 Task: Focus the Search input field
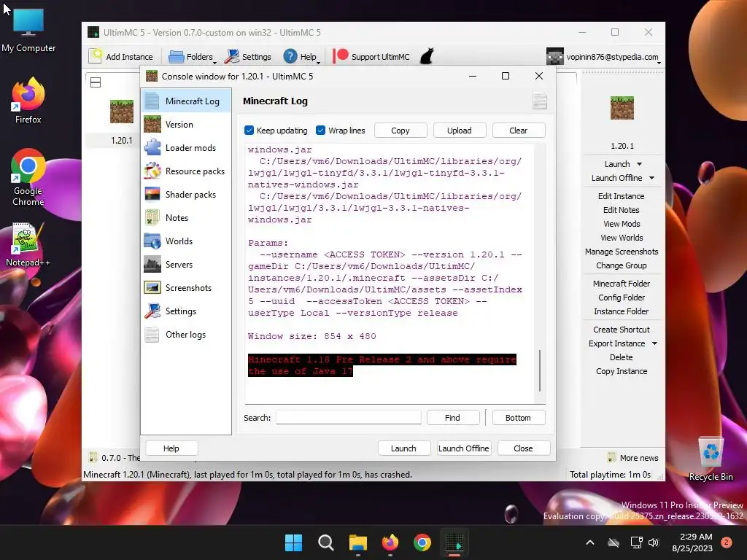[349, 417]
